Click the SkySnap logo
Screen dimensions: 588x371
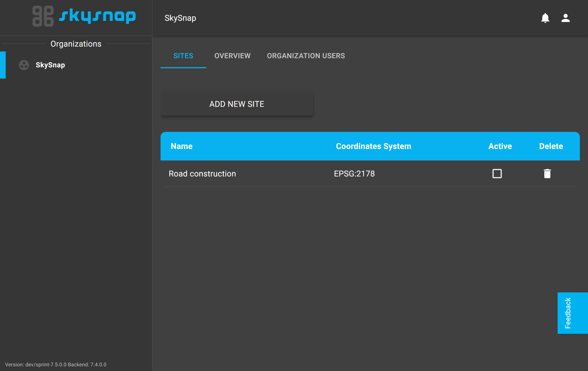(84, 16)
